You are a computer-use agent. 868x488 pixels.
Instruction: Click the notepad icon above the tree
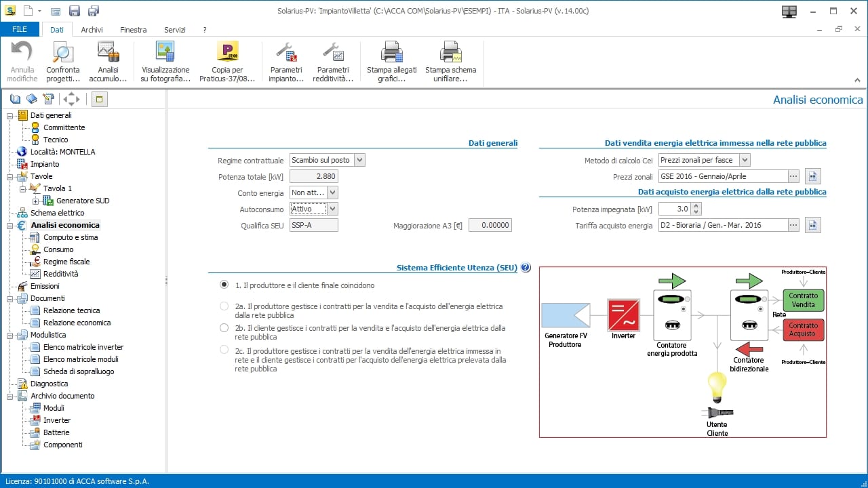(48, 99)
